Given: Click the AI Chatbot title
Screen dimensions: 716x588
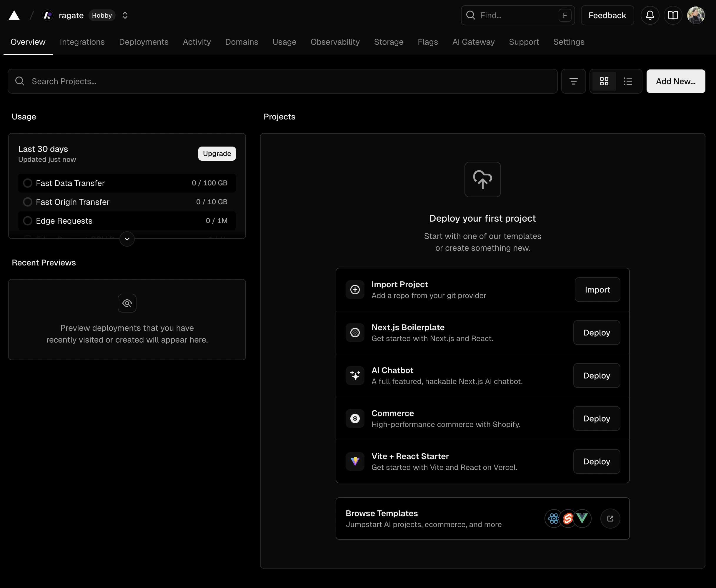Looking at the screenshot, I should [x=392, y=371].
